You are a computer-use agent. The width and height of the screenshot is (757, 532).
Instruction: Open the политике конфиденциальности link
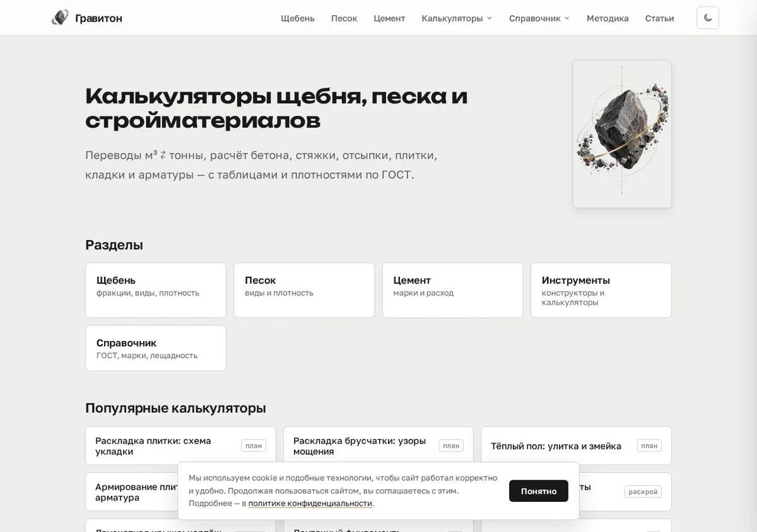[x=310, y=503]
